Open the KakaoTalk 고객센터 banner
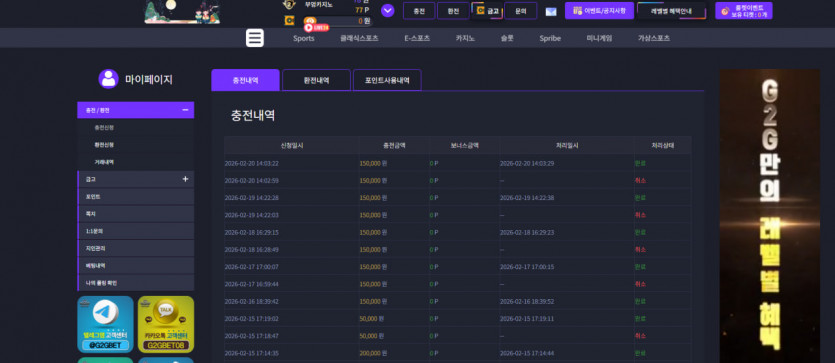The width and height of the screenshot is (835, 363). (166, 324)
